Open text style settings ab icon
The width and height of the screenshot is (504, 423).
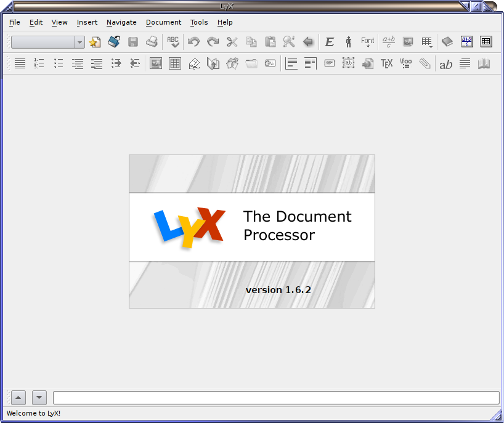click(x=446, y=63)
